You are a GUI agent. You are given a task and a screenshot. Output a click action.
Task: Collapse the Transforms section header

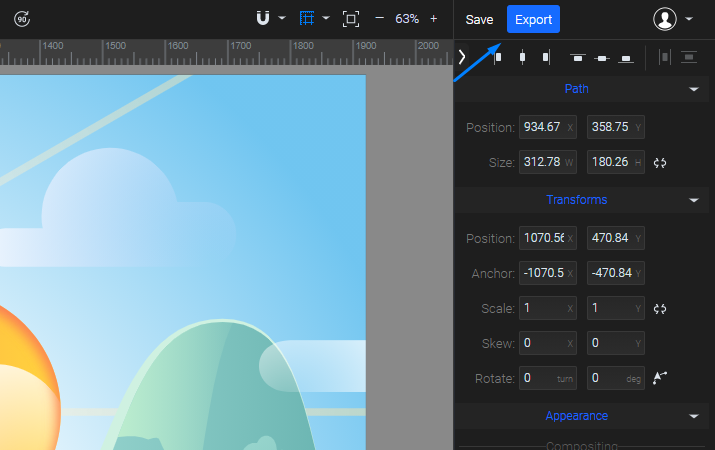694,200
